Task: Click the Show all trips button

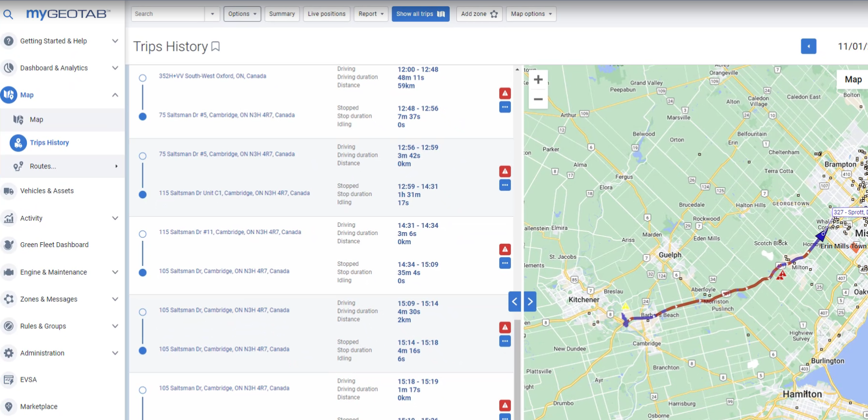Action: pyautogui.click(x=420, y=14)
